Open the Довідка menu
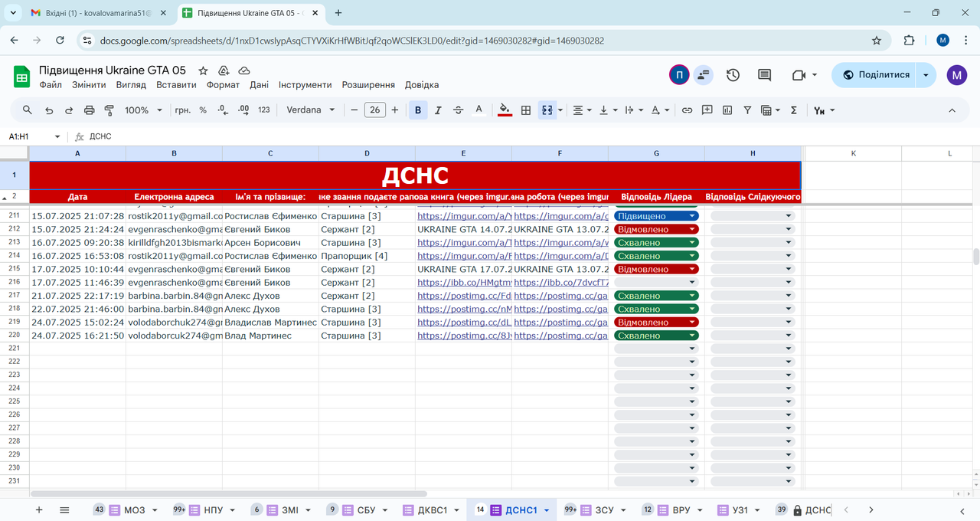This screenshot has height=521, width=980. (422, 85)
